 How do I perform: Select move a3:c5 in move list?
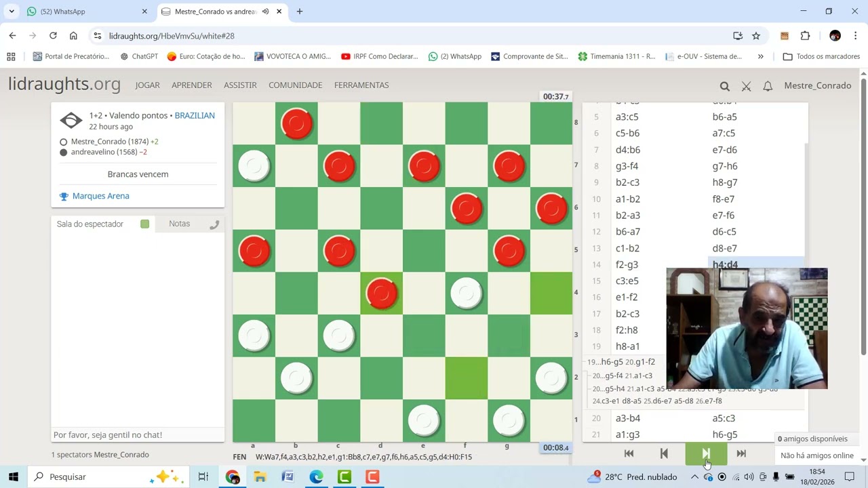coord(627,117)
